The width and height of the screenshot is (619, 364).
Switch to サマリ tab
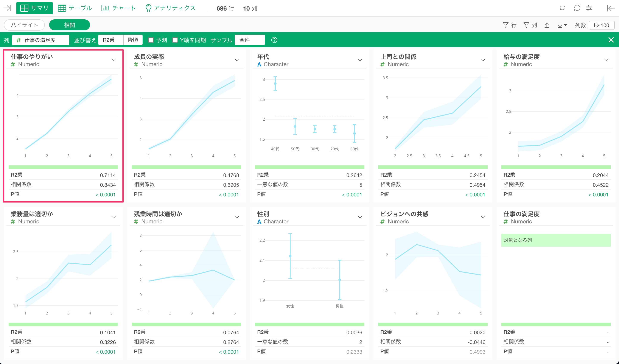pos(34,8)
